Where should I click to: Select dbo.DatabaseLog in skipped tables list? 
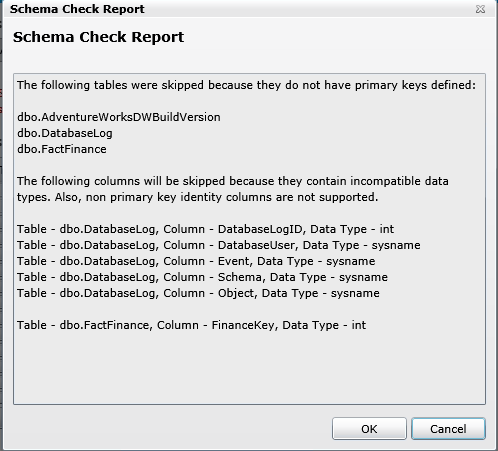coord(65,133)
